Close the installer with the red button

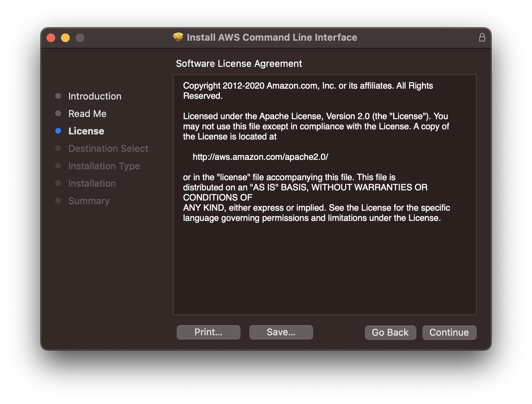point(51,38)
